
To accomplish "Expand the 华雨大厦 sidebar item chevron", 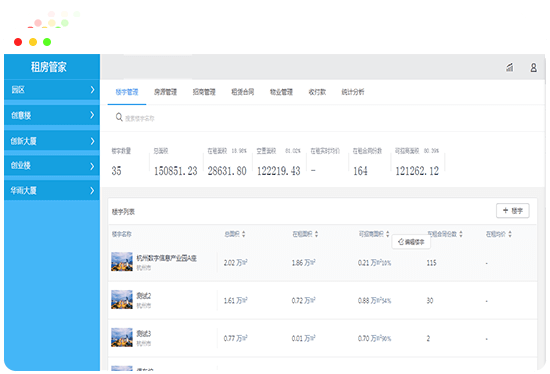I will (92, 191).
